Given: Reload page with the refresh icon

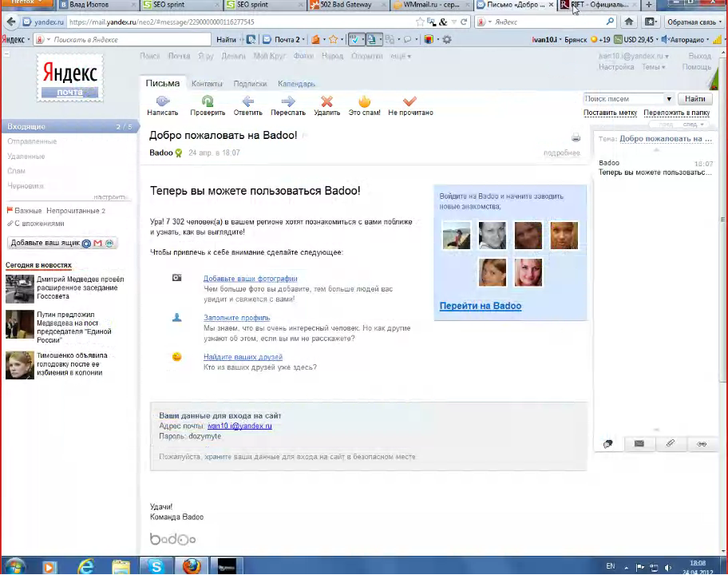Looking at the screenshot, I should tap(463, 22).
